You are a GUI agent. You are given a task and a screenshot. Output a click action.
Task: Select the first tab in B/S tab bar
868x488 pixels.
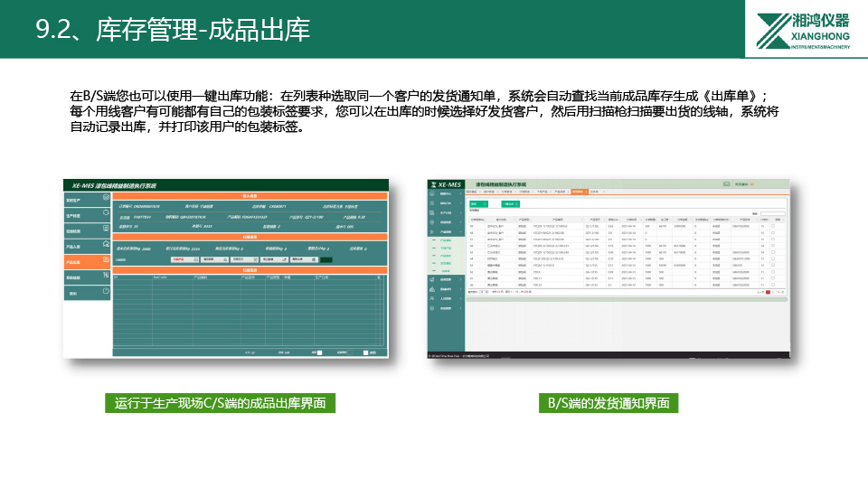point(470,192)
